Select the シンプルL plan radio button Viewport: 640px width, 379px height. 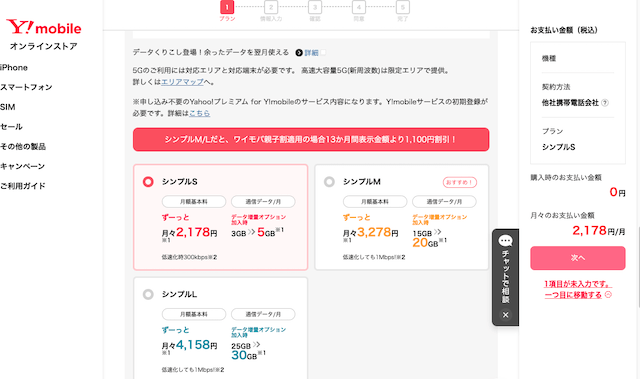click(x=148, y=294)
